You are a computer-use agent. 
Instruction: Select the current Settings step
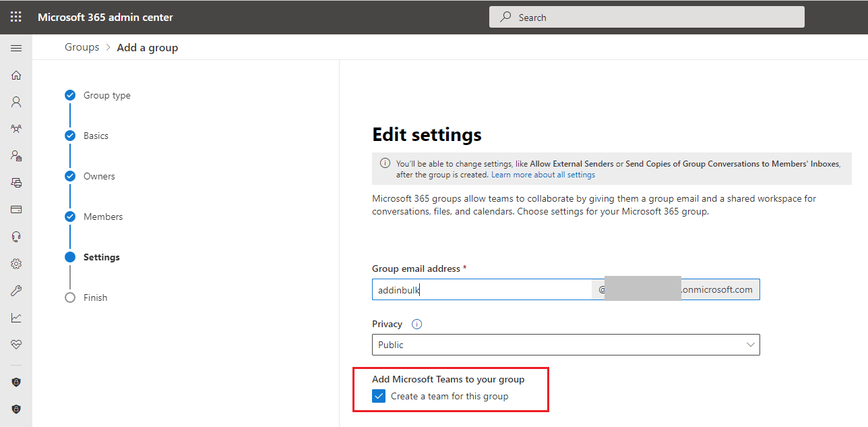coord(92,257)
